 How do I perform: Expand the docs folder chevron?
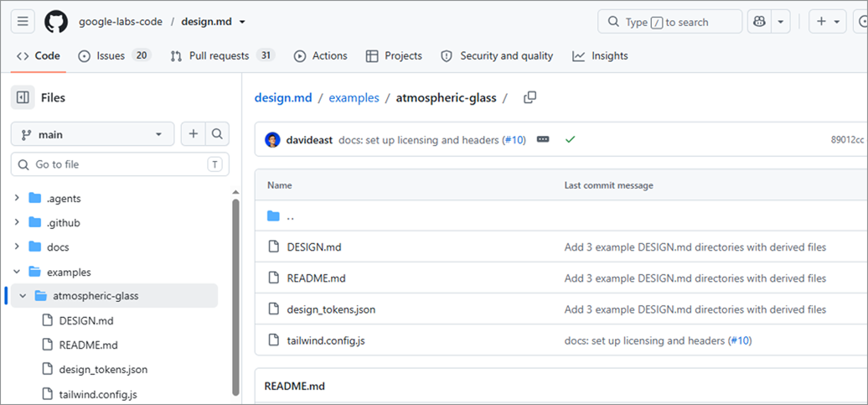click(x=17, y=247)
